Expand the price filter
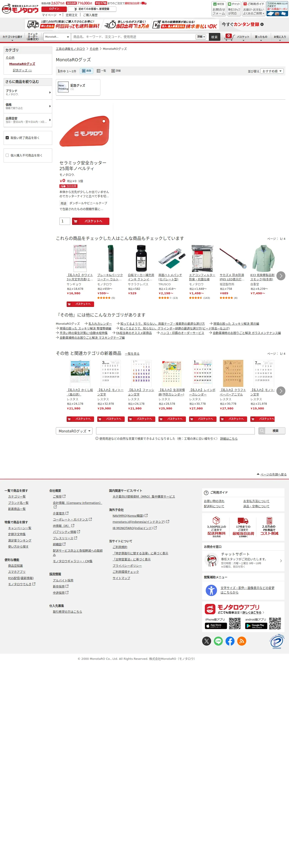289x868 pixels. coord(28,106)
